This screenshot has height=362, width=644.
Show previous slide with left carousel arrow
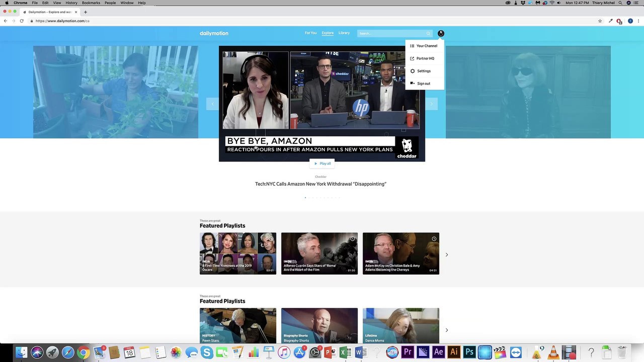212,104
